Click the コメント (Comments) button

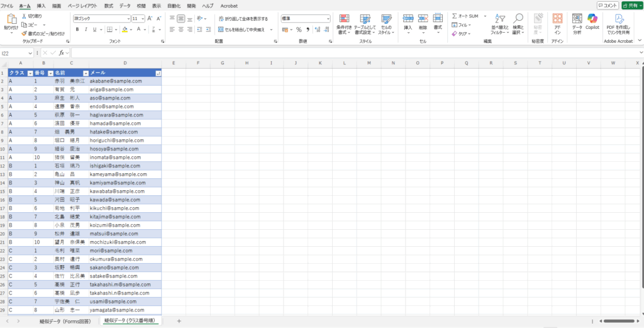608,5
